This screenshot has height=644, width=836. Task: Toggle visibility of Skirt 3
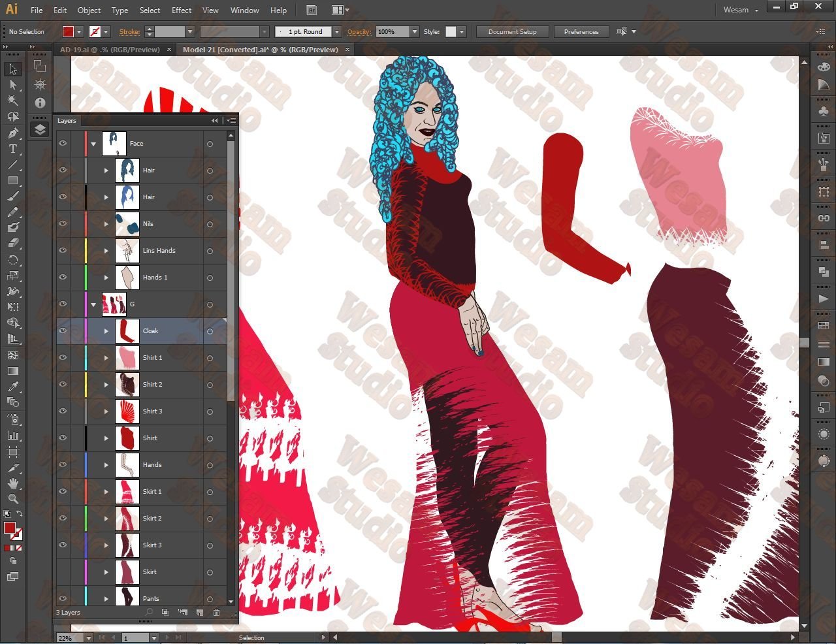pyautogui.click(x=63, y=545)
